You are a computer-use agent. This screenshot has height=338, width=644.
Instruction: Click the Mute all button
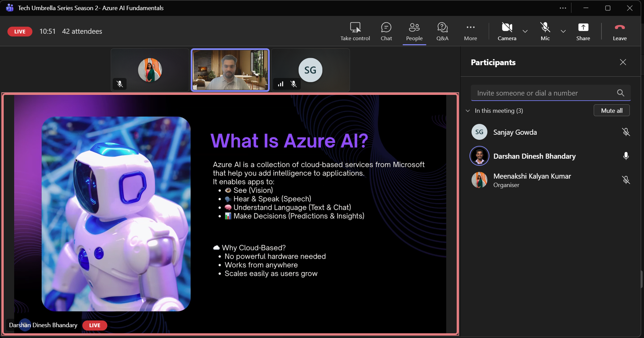(x=612, y=111)
